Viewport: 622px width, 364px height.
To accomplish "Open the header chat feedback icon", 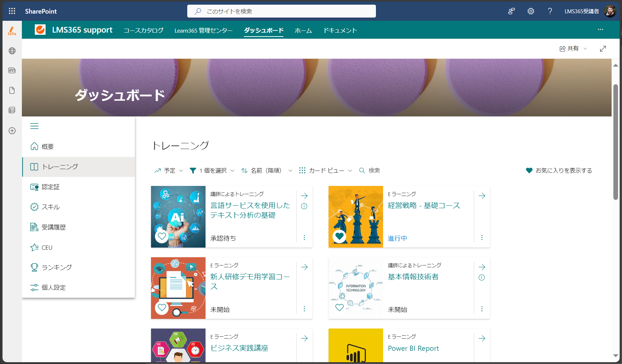I will click(x=512, y=11).
